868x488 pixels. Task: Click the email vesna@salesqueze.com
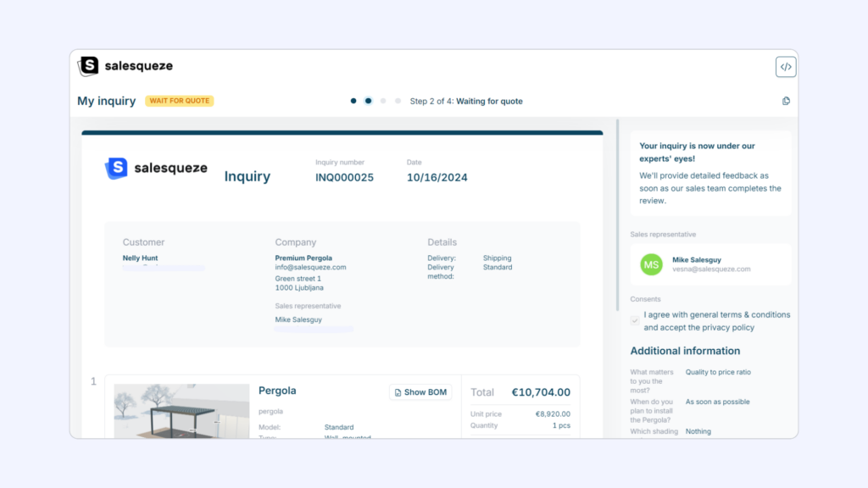[711, 269]
